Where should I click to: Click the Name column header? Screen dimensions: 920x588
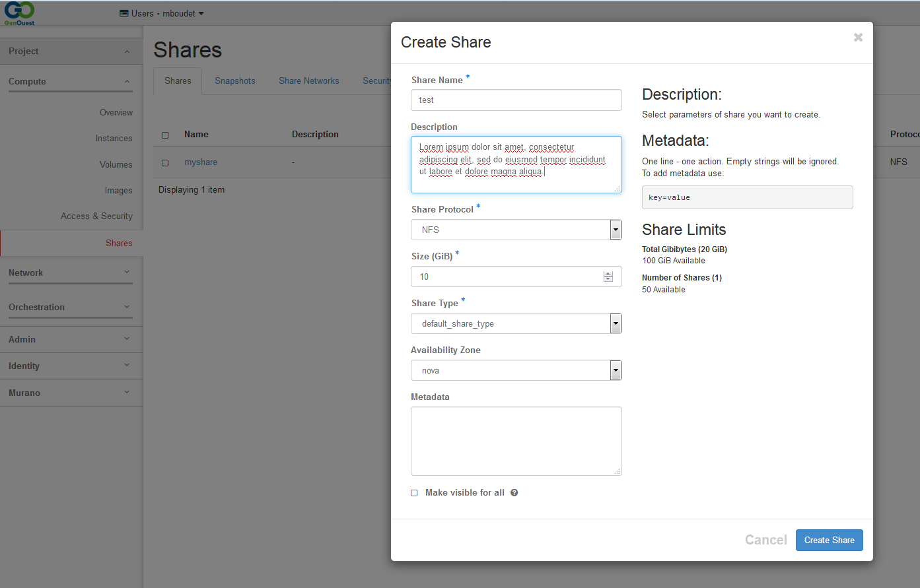(x=196, y=135)
